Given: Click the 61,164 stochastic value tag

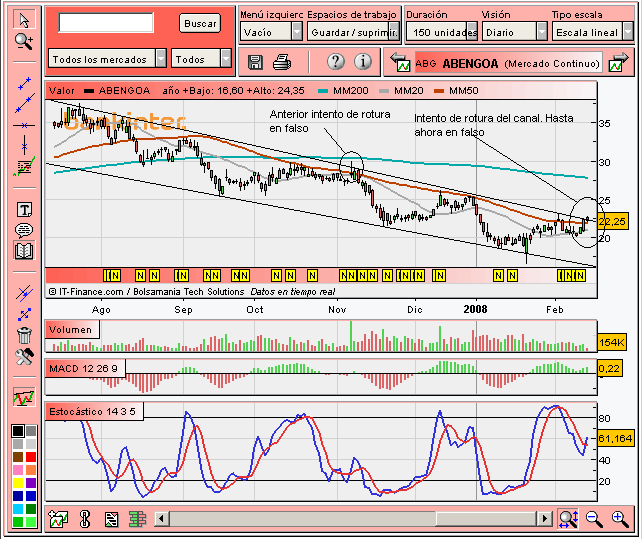Looking at the screenshot, I should pyautogui.click(x=615, y=438).
